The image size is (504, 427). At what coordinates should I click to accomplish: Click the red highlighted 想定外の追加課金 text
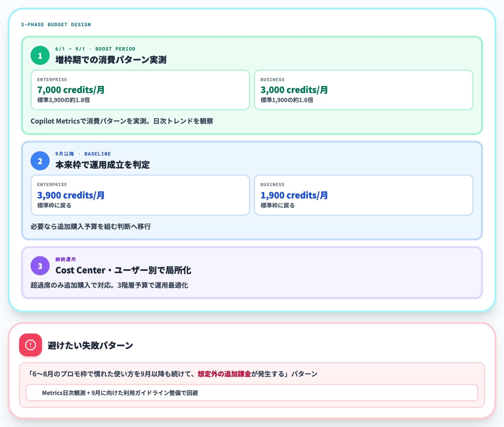coord(224,374)
